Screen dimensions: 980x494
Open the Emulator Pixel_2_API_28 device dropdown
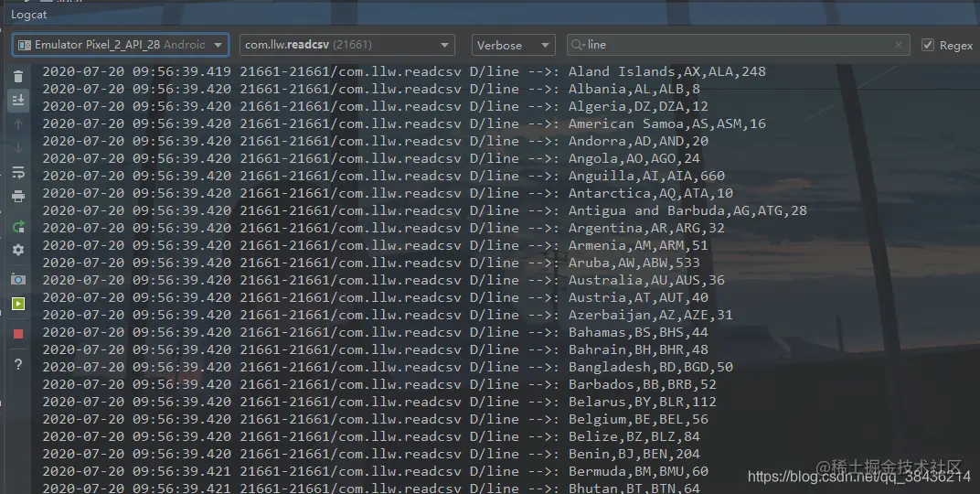point(121,45)
